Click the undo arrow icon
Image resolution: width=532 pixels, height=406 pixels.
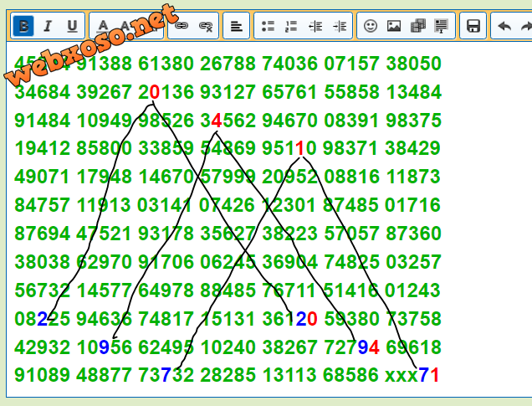point(504,26)
